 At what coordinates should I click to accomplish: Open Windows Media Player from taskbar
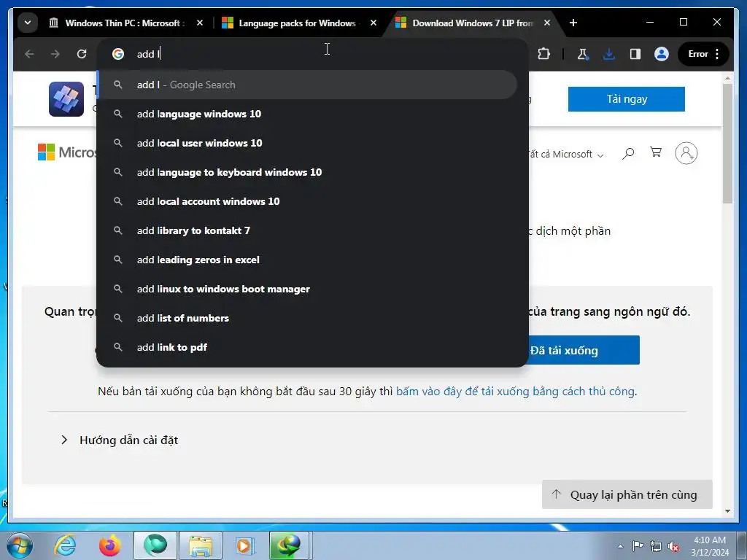pos(245,545)
